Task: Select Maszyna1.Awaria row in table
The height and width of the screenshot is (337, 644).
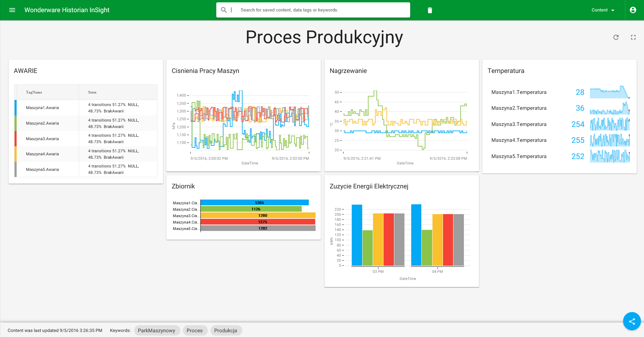Action: tap(43, 108)
